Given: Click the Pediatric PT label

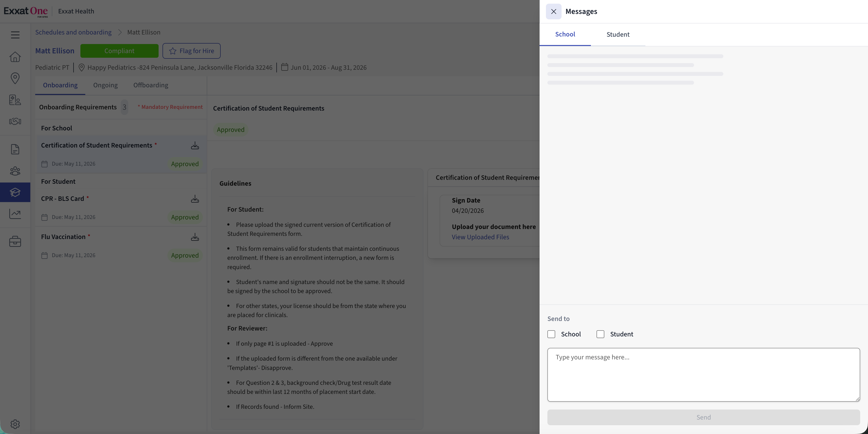Looking at the screenshot, I should pos(52,68).
